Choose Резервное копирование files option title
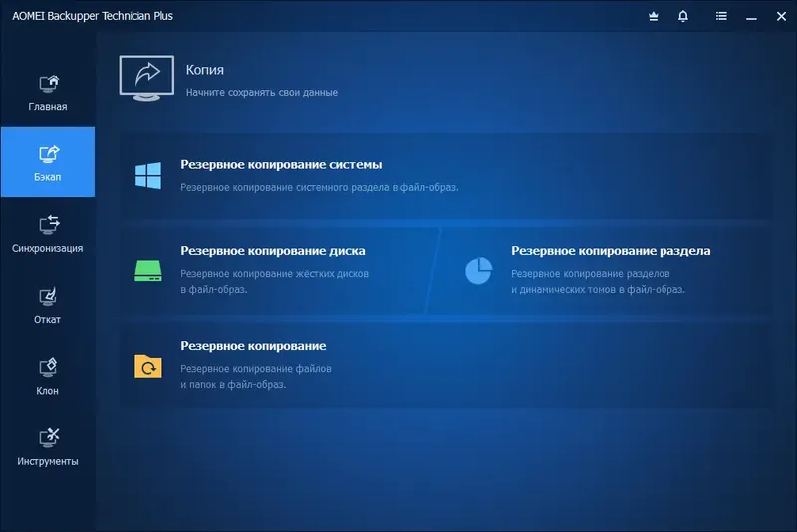The height and width of the screenshot is (532, 797). (x=253, y=346)
